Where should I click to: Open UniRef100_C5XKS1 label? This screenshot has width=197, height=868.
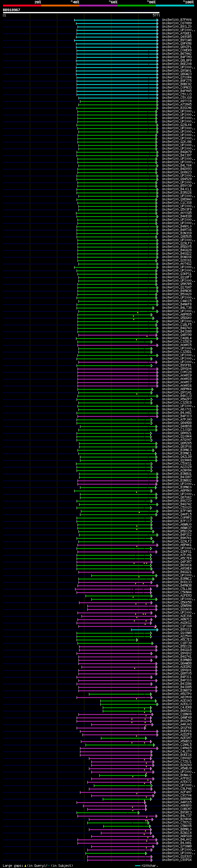pyautogui.click(x=177, y=463)
